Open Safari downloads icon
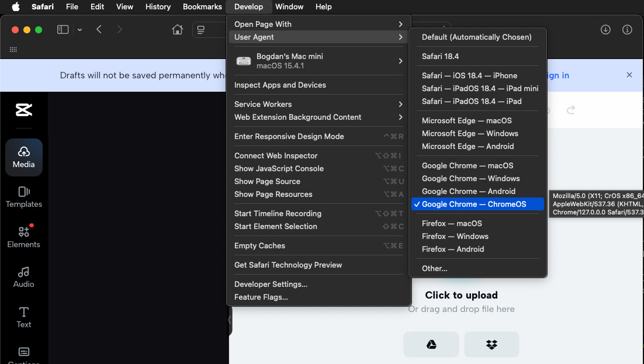The height and width of the screenshot is (364, 644). [x=605, y=30]
